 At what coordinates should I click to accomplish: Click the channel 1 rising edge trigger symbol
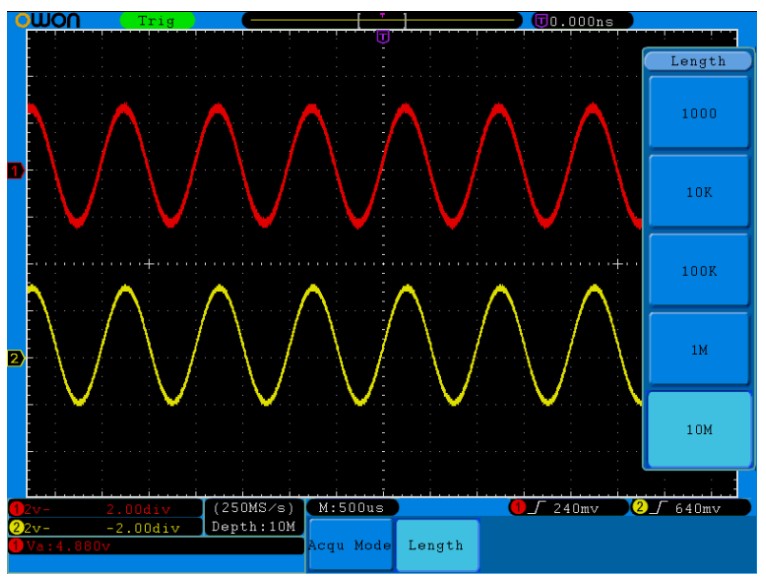(x=537, y=508)
